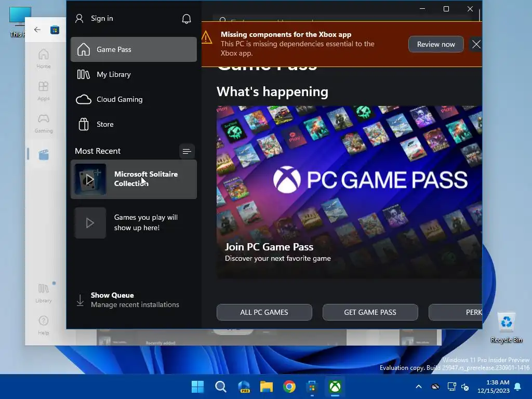Click the Cloud Gaming cloud icon
This screenshot has height=399, width=532.
tap(84, 99)
